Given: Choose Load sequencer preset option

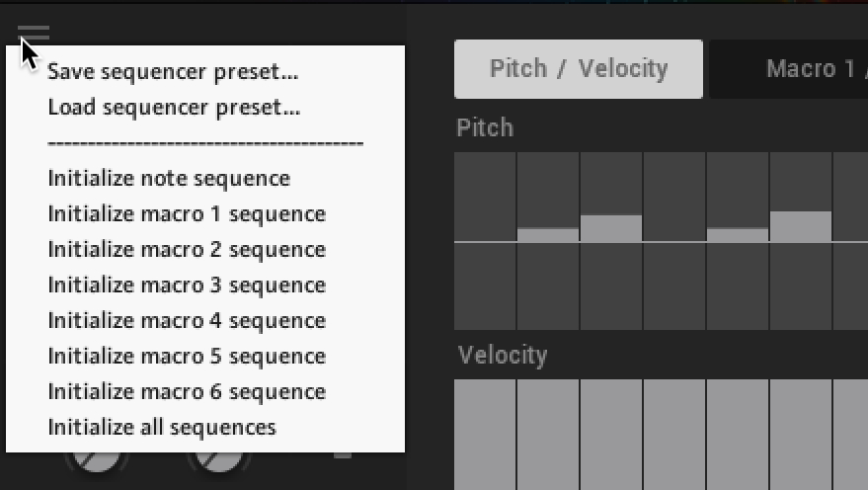Looking at the screenshot, I should coord(174,107).
